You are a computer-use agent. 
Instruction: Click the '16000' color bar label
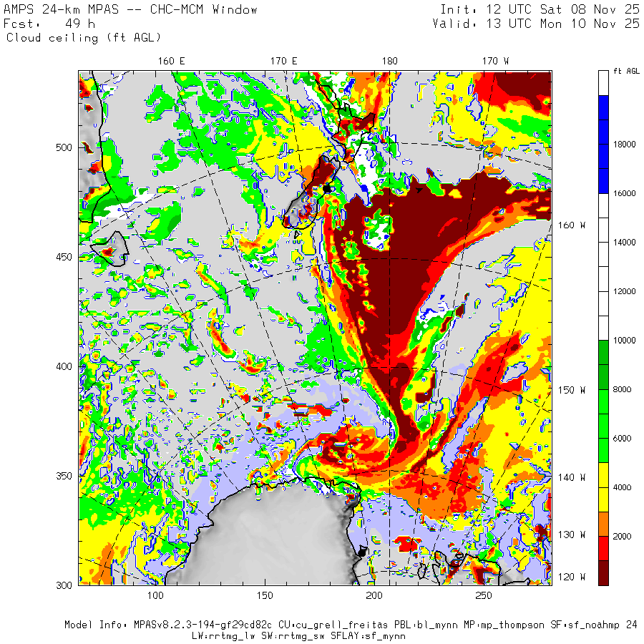pyautogui.click(x=624, y=193)
